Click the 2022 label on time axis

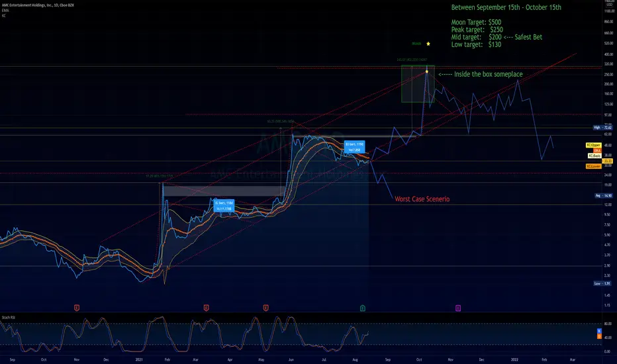tap(514, 359)
